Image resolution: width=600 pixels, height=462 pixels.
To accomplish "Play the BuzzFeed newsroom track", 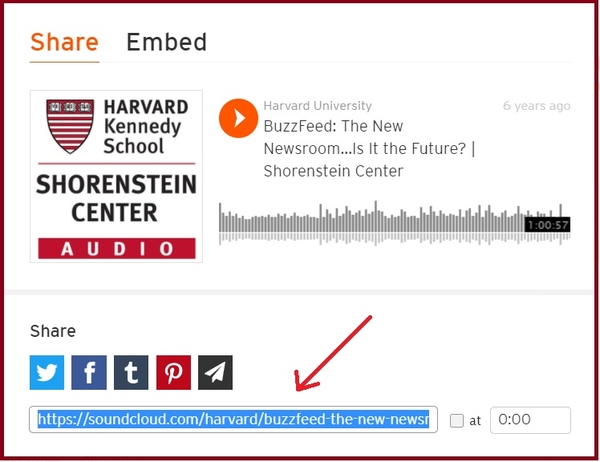I will (x=237, y=118).
